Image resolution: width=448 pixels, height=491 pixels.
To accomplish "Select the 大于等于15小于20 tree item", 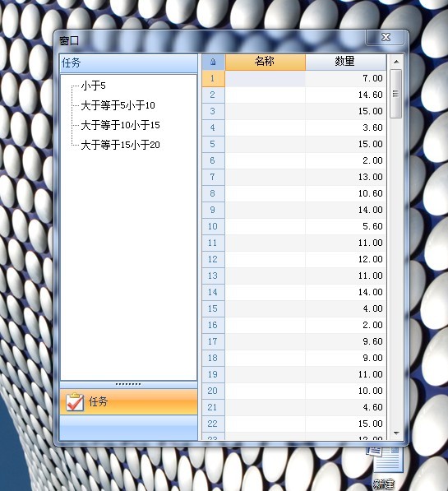I will pos(120,145).
